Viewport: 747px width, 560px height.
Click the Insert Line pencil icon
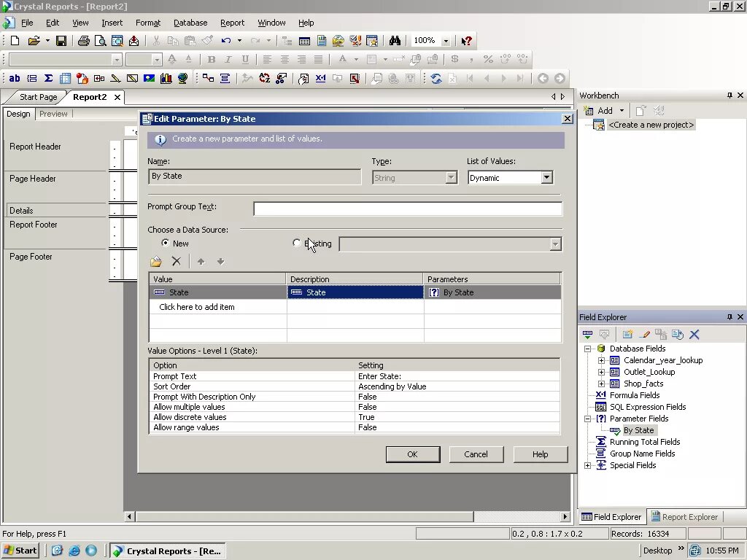coord(116,79)
